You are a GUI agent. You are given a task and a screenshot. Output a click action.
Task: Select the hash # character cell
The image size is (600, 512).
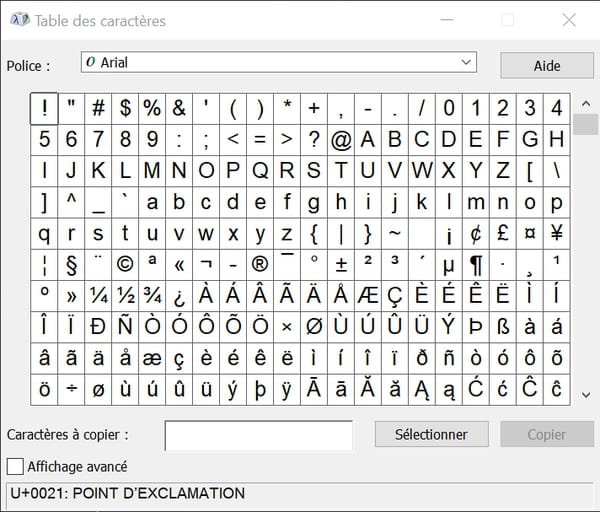click(x=98, y=109)
